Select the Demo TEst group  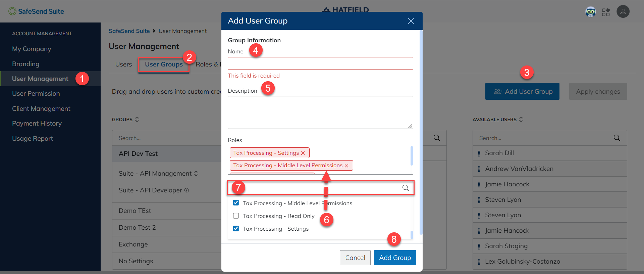(x=135, y=211)
